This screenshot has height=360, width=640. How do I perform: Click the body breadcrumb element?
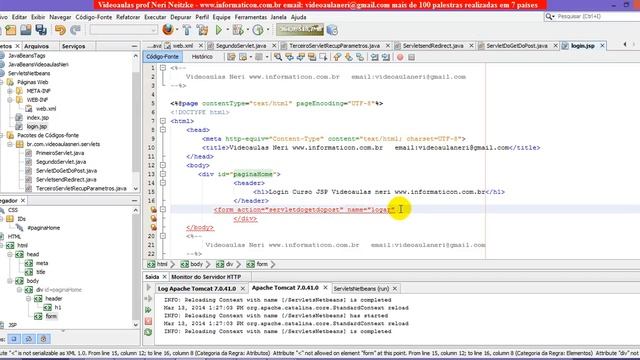coord(192,264)
